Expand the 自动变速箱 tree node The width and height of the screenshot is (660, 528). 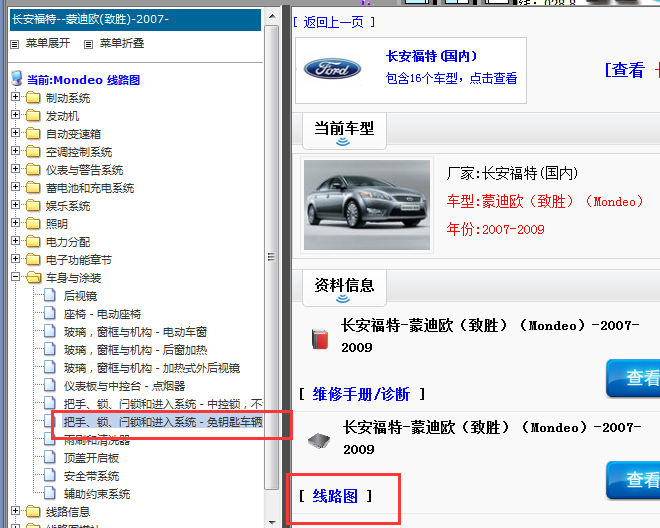click(16, 133)
